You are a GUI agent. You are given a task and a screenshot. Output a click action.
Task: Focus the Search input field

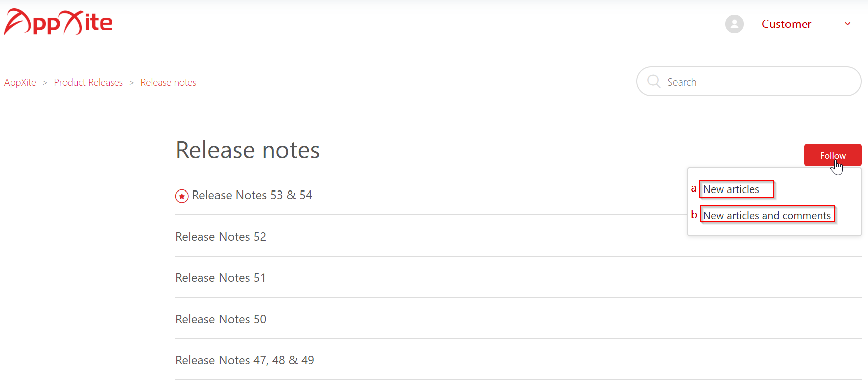coord(749,81)
